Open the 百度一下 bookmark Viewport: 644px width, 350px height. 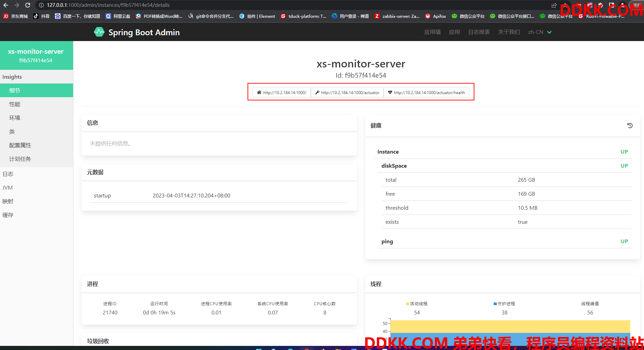click(78, 16)
